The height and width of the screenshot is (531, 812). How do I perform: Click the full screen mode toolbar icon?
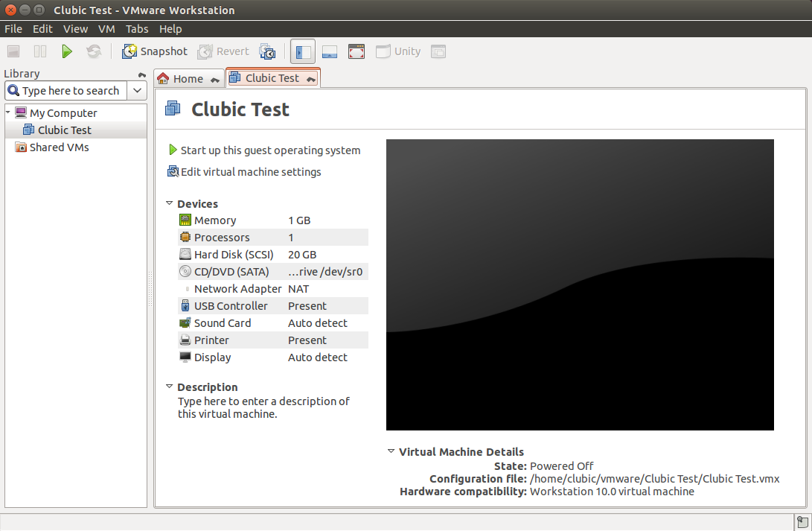point(357,51)
